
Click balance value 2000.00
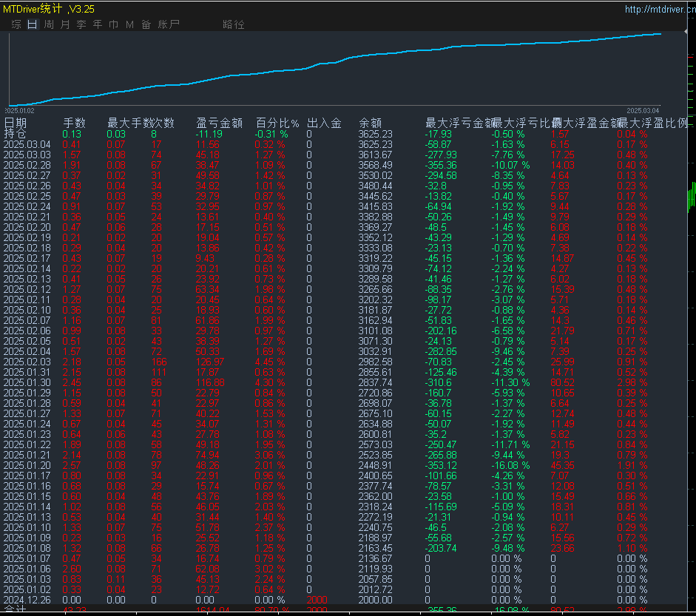[375, 600]
